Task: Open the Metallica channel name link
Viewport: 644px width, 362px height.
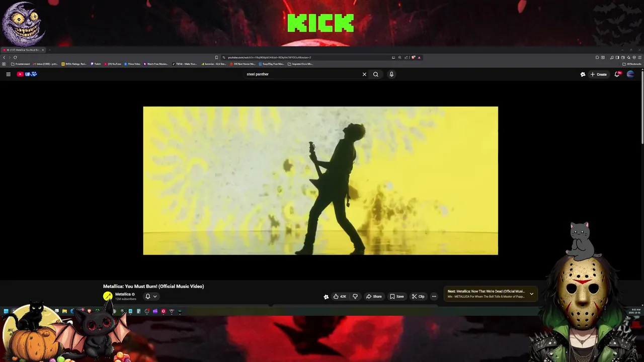Action: 123,294
